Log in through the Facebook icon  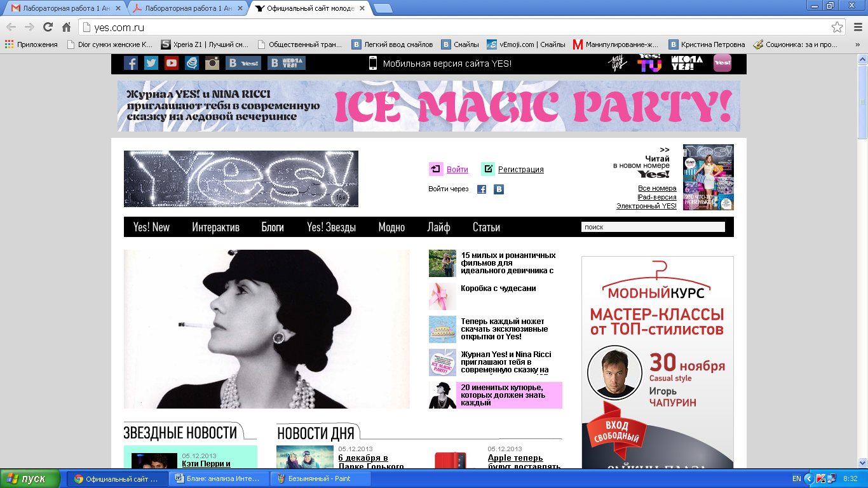click(x=482, y=189)
